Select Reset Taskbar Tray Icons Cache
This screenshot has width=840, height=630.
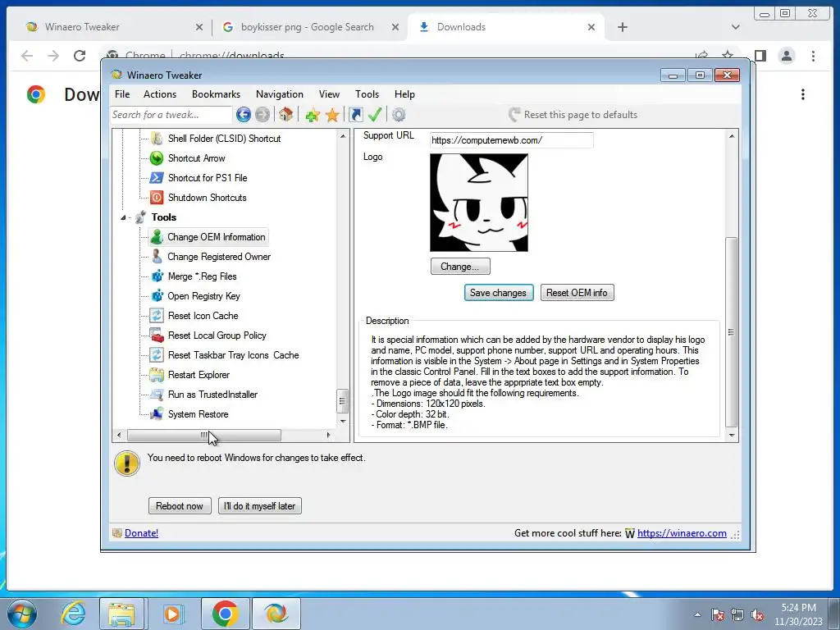[233, 355]
